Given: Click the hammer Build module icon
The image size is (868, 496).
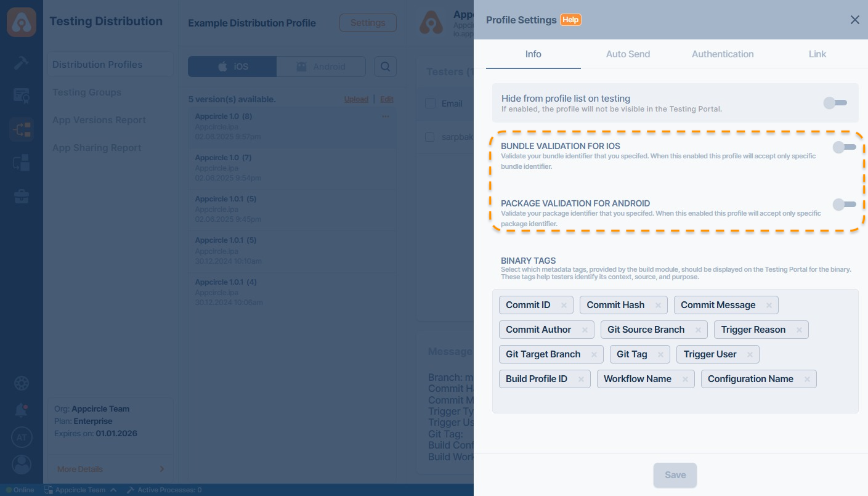Looking at the screenshot, I should (22, 62).
